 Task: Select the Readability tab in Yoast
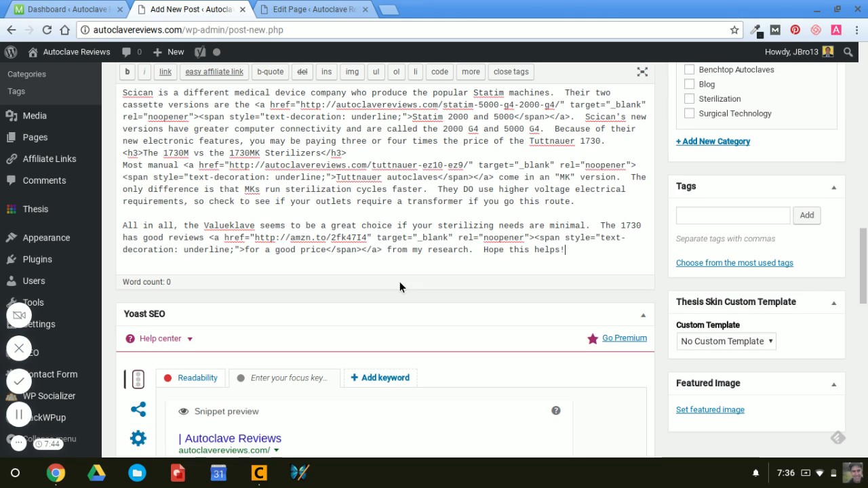pyautogui.click(x=191, y=378)
